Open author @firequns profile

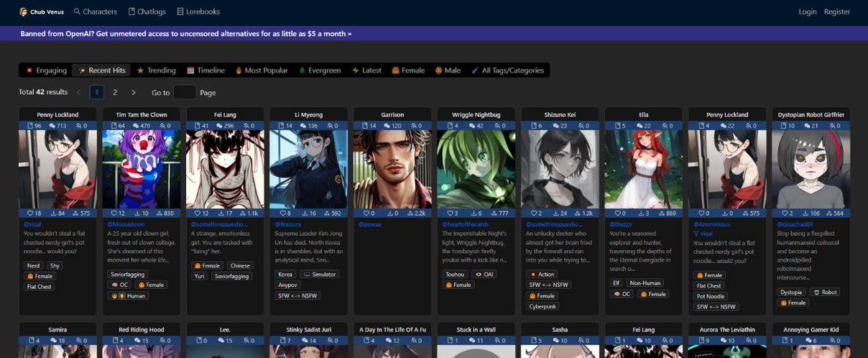[x=288, y=224]
